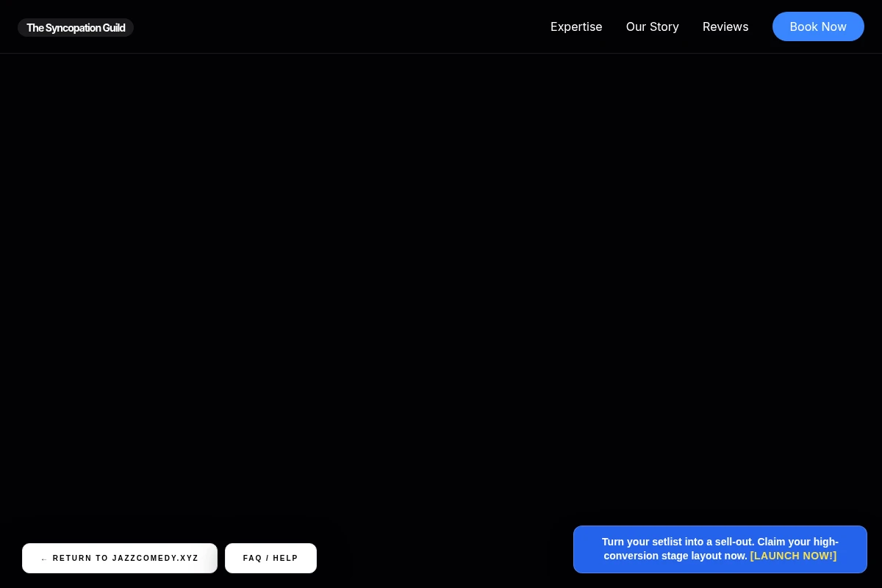Go to the Our Story section
Screen dimensions: 882x588
click(653, 26)
